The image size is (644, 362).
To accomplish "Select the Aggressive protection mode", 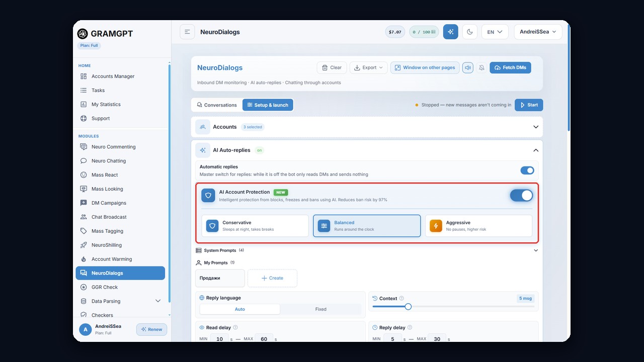I will point(478,226).
